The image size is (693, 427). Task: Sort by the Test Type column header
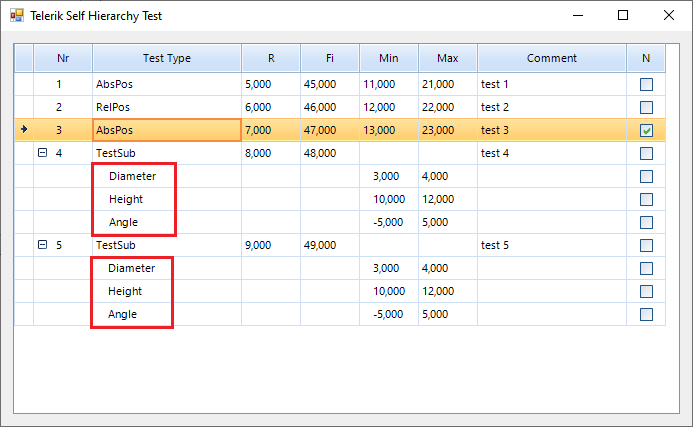[x=166, y=59]
